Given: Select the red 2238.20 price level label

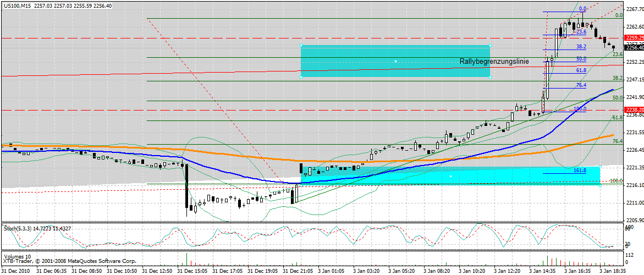Looking at the screenshot, I should point(635,110).
